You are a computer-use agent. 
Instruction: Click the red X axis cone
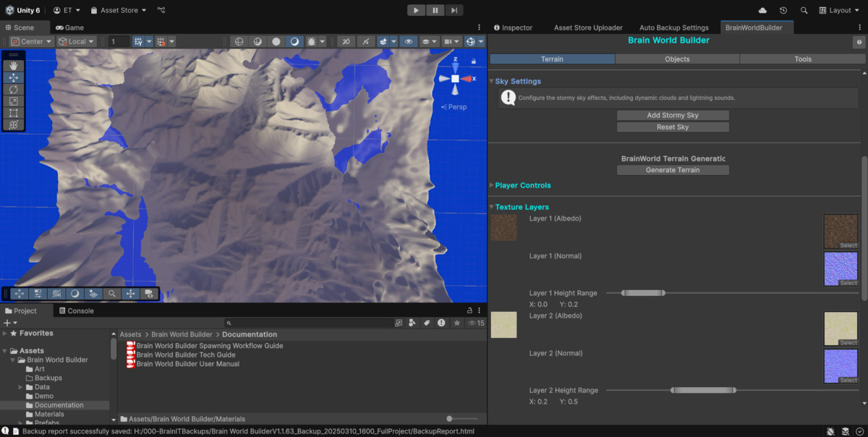pos(467,78)
